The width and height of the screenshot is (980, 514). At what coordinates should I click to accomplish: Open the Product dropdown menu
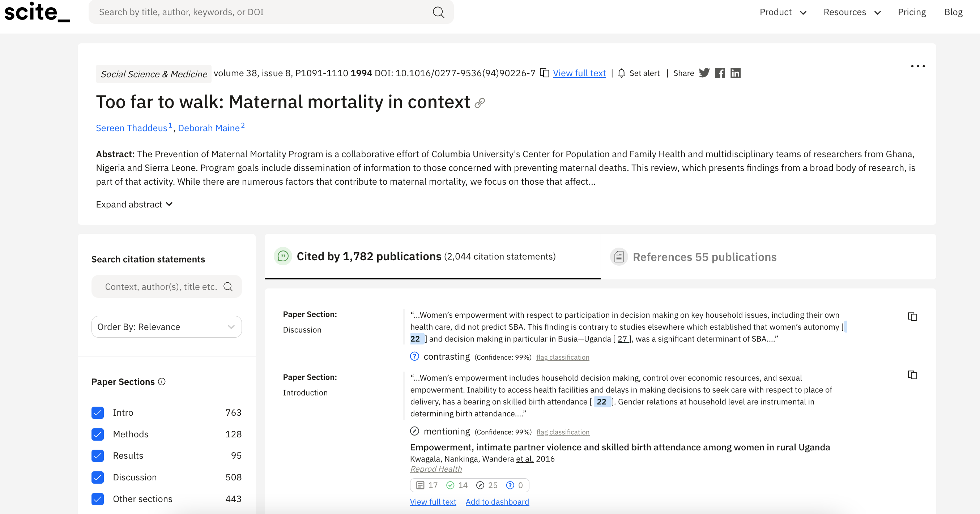(783, 12)
